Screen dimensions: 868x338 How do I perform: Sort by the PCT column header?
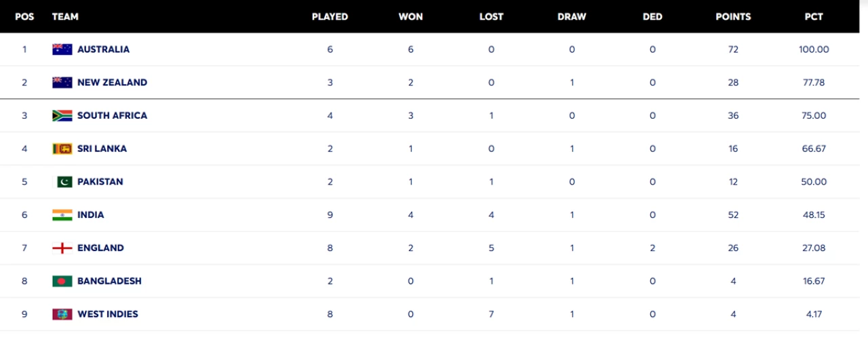click(814, 17)
